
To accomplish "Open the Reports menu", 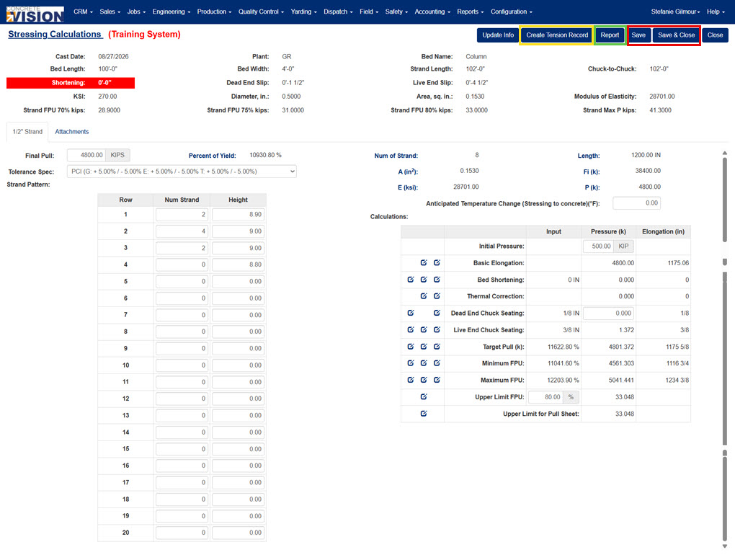I will click(x=470, y=12).
